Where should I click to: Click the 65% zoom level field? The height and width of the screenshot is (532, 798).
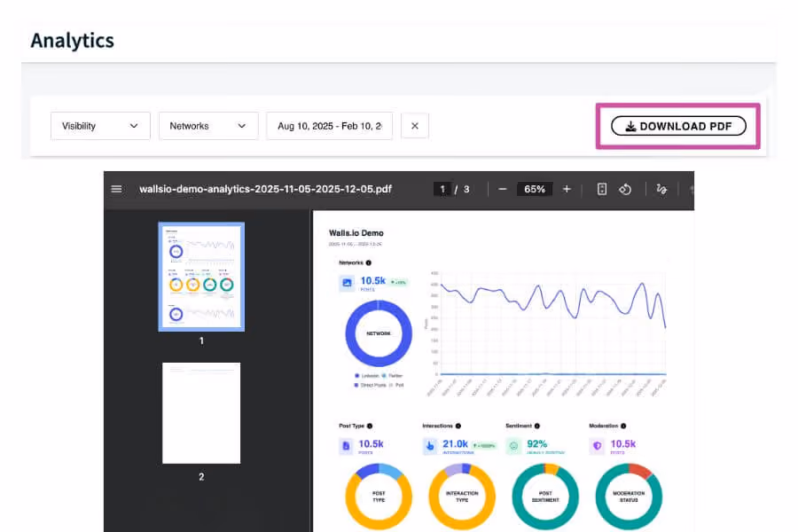[535, 190]
